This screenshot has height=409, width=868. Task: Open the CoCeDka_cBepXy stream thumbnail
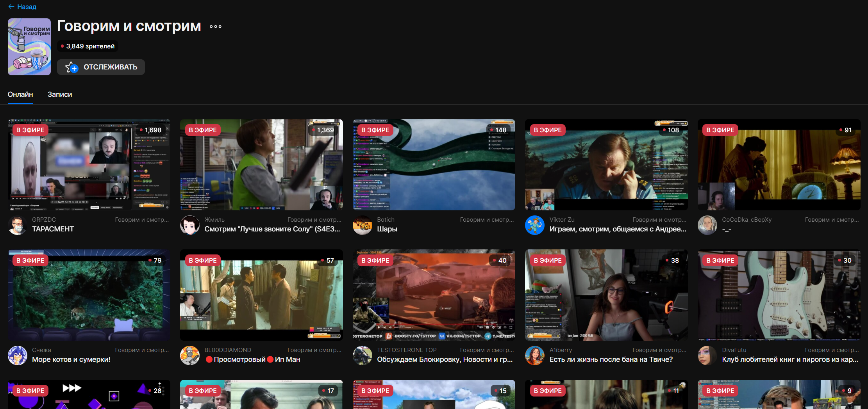click(779, 165)
